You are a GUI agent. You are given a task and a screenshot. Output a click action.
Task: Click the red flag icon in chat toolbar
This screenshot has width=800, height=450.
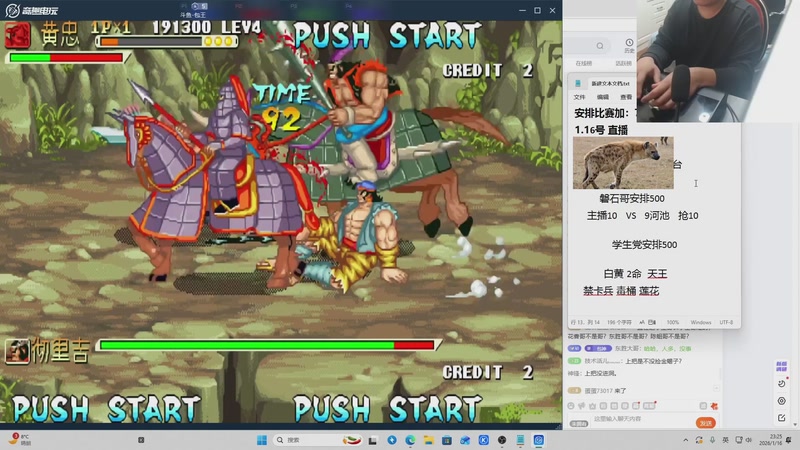click(714, 406)
